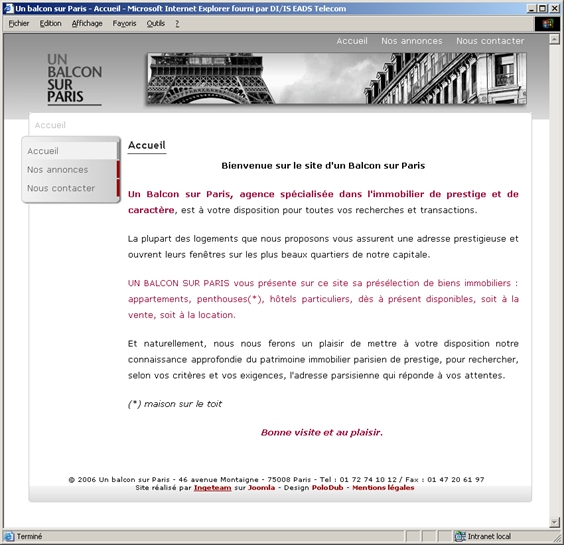Open the Mentions légales footer link
The height and width of the screenshot is (546, 565).
[x=383, y=488]
